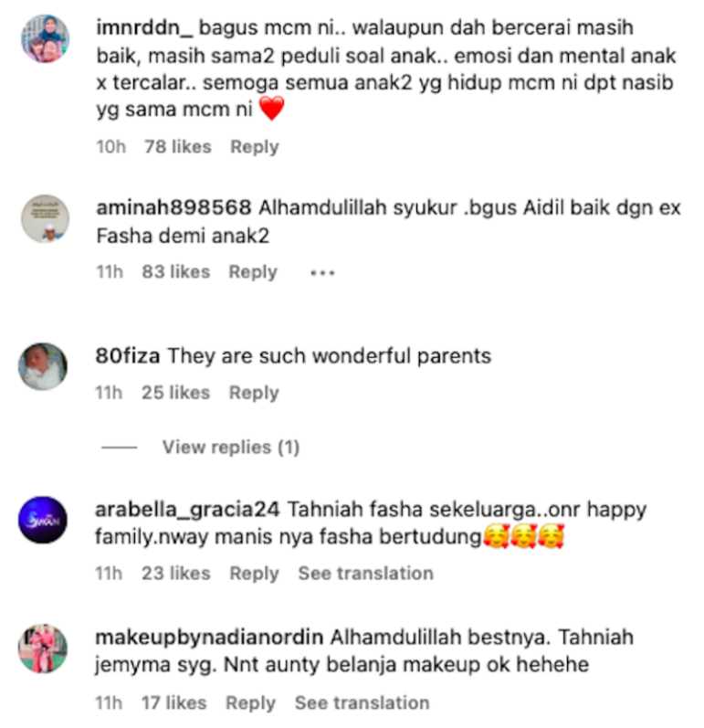Open username makeupbynadianordin link
The width and height of the screenshot is (704, 728).
click(x=209, y=638)
